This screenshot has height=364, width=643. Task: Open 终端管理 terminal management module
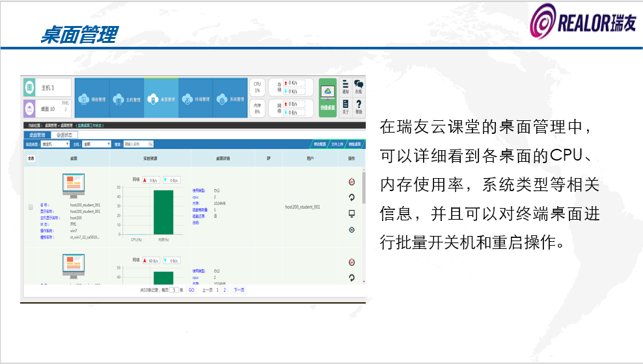(195, 99)
